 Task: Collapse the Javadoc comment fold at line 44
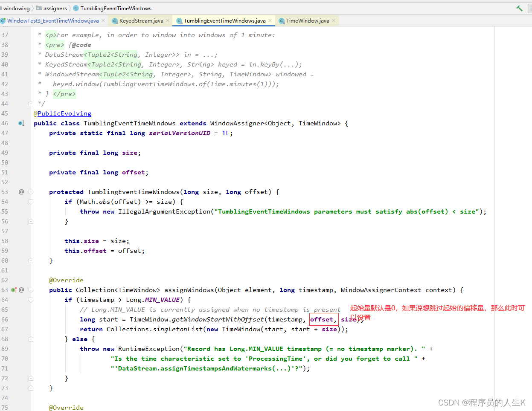[31, 104]
